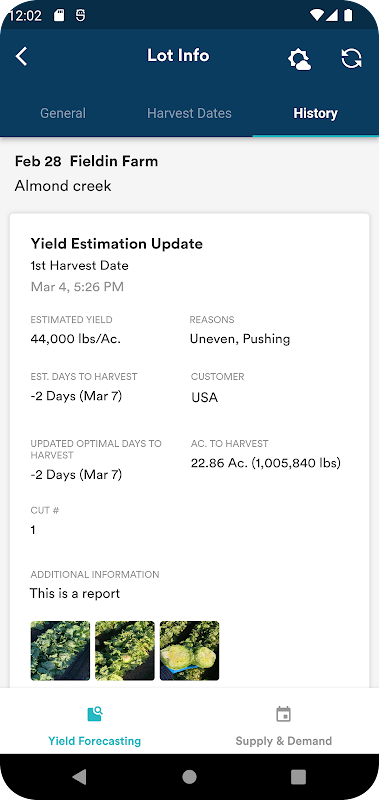Open third photo showing harvested lettuce
Image resolution: width=379 pixels, height=800 pixels.
(x=190, y=651)
